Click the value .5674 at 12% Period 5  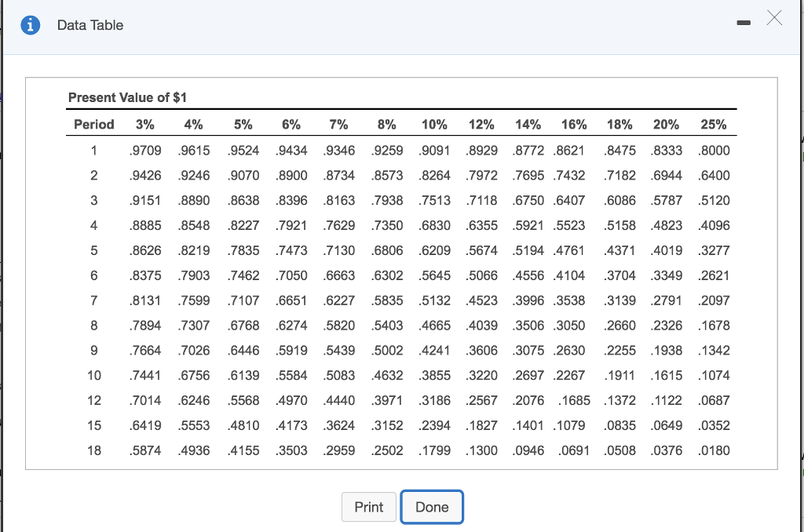481,250
